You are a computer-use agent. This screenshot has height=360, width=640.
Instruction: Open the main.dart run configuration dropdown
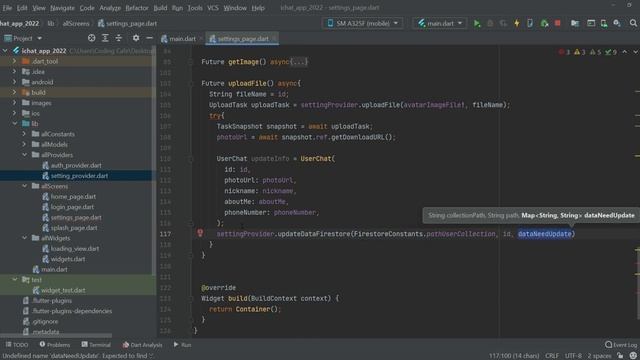440,23
